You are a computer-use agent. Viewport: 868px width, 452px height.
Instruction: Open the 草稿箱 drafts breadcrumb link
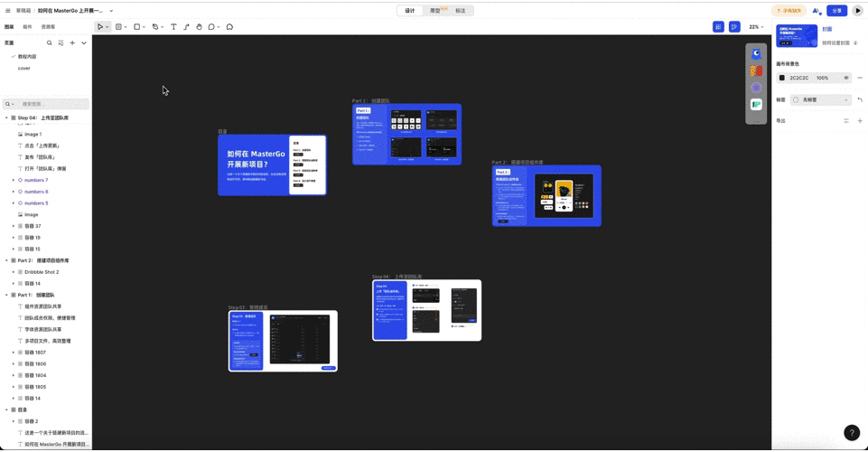(23, 11)
